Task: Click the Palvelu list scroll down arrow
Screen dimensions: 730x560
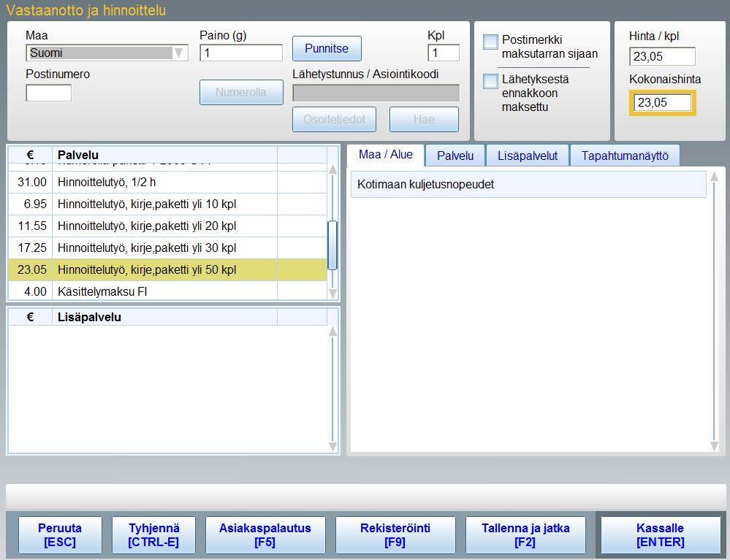Action: tap(332, 293)
